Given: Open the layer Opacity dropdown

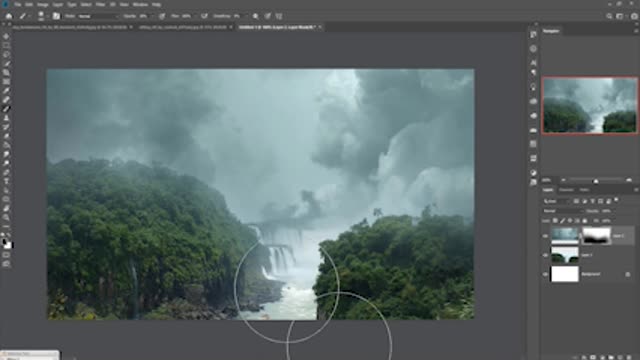Looking at the screenshot, I should [x=608, y=211].
